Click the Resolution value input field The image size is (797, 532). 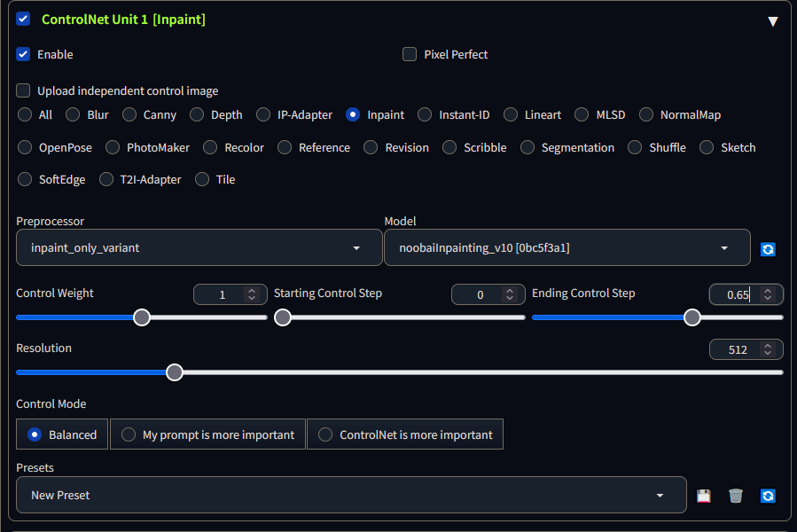[x=738, y=349]
